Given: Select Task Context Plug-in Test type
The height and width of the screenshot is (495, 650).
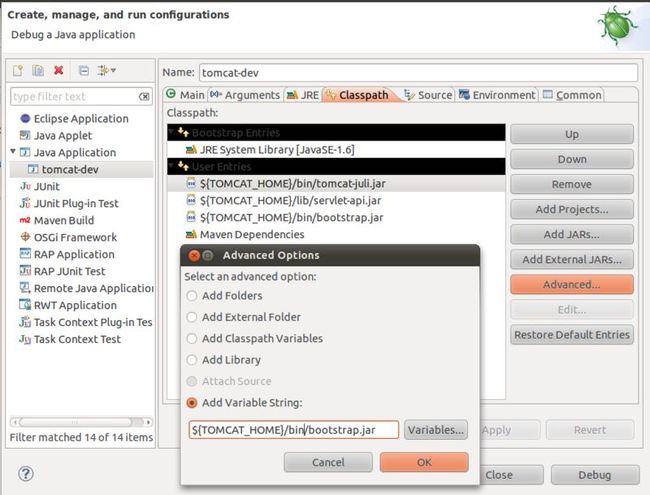Looking at the screenshot, I should [93, 323].
